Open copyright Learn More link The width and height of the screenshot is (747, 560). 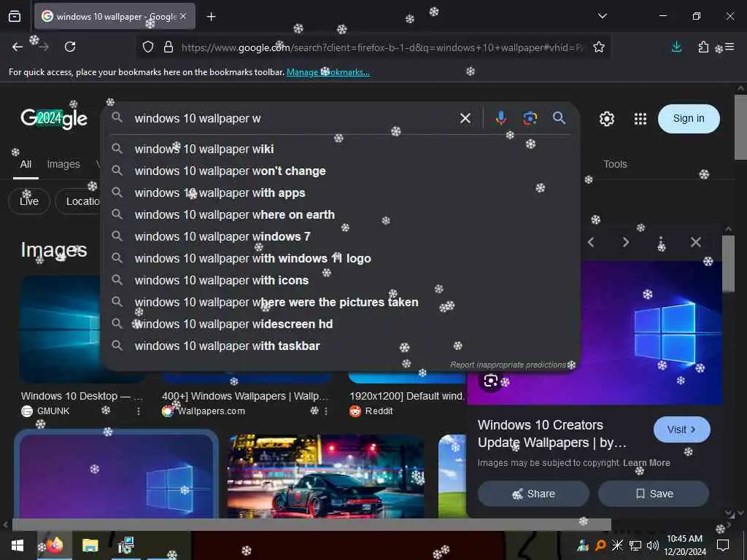[646, 463]
